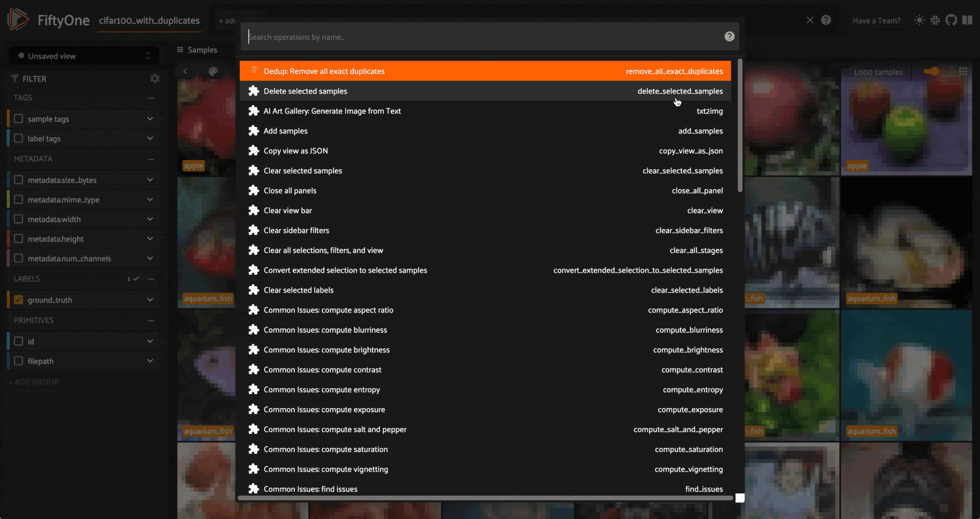Open the Slack community icon

[x=935, y=20]
